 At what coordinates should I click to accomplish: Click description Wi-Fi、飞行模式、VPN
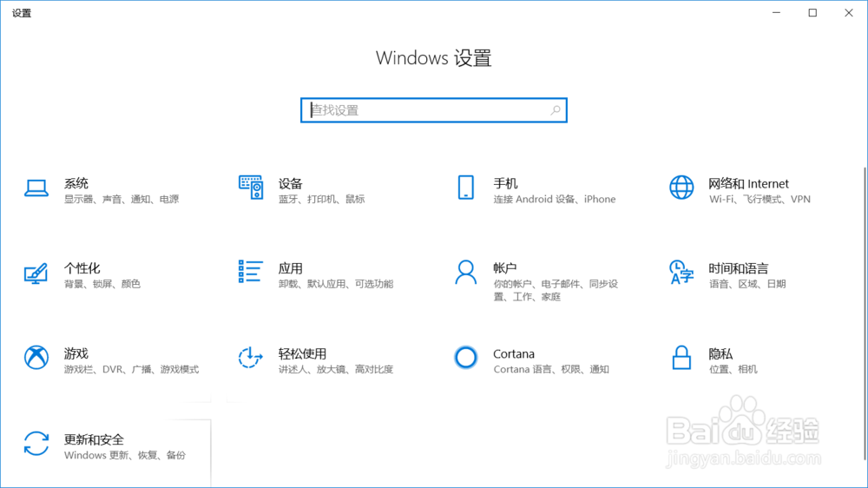(x=759, y=200)
